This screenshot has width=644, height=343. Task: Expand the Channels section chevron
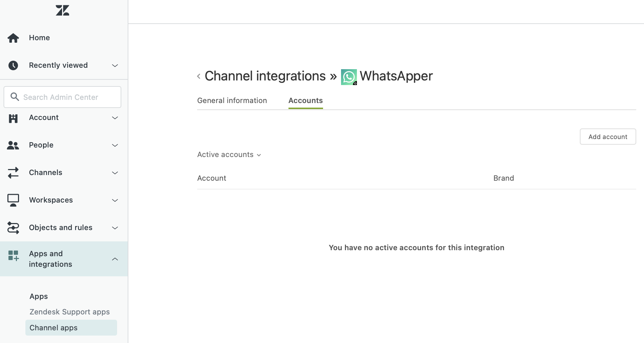[x=115, y=173]
